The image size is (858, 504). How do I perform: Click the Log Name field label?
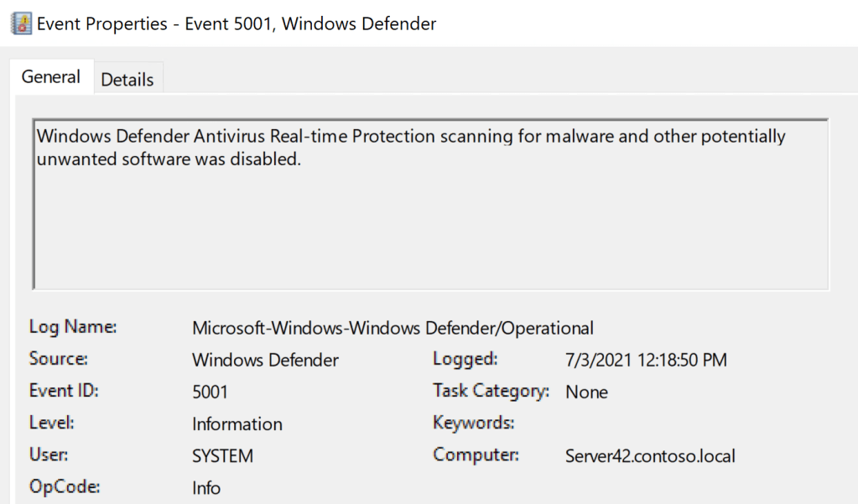(x=73, y=327)
